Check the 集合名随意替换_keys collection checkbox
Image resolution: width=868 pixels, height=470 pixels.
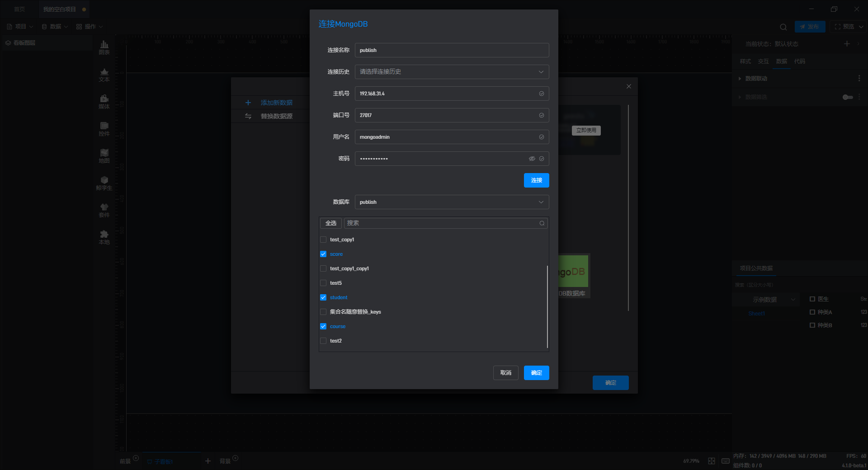point(323,312)
